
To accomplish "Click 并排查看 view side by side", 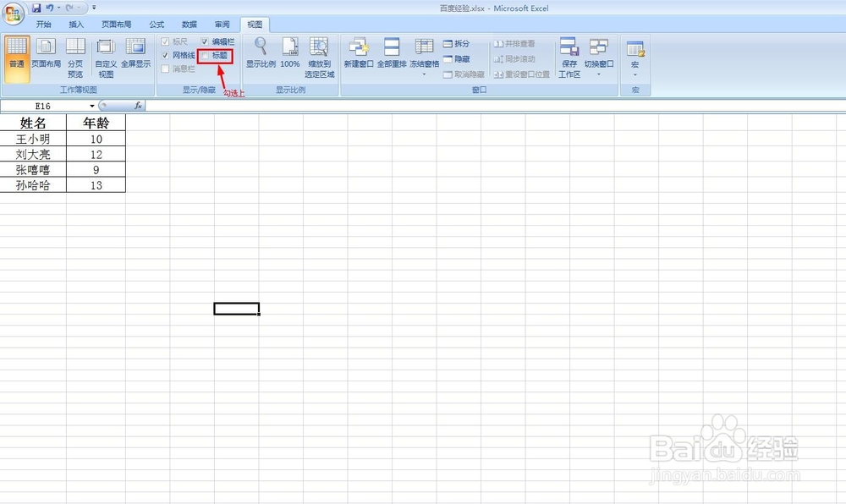I will click(x=514, y=44).
